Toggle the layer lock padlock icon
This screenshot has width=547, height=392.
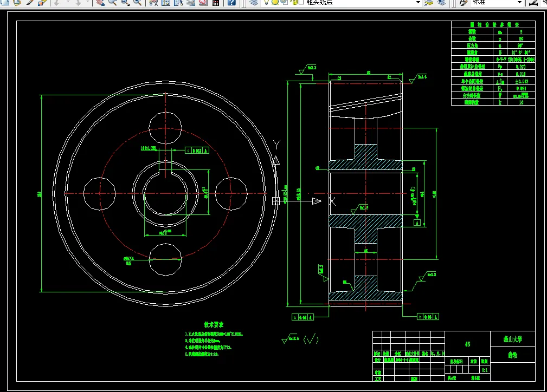point(295,2)
